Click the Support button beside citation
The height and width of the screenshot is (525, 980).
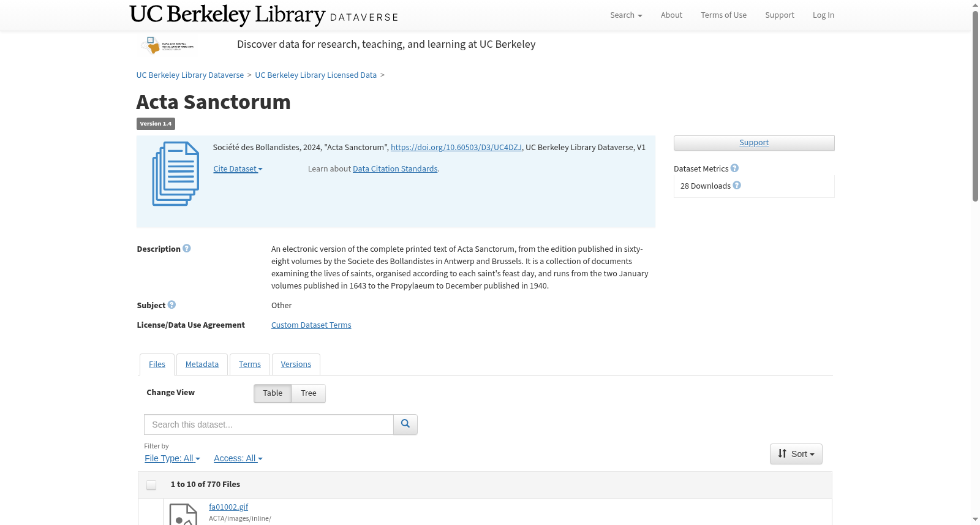point(754,143)
